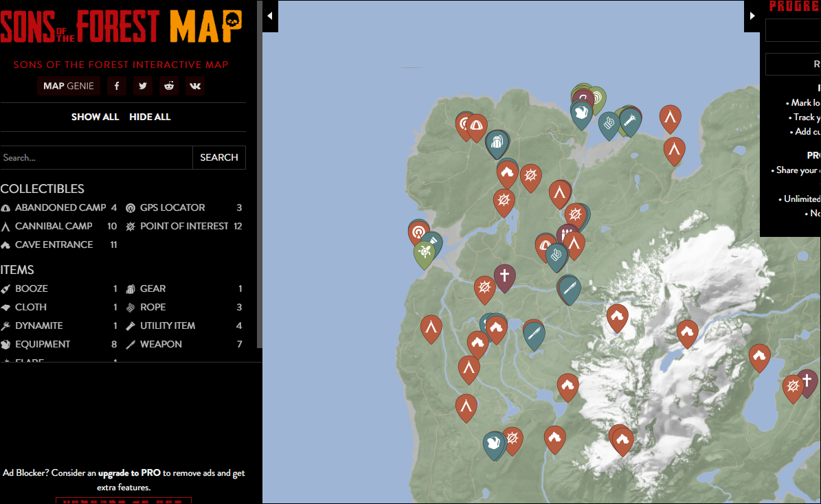Click Show All categories
Viewport: 821px width, 504px height.
pyautogui.click(x=95, y=117)
